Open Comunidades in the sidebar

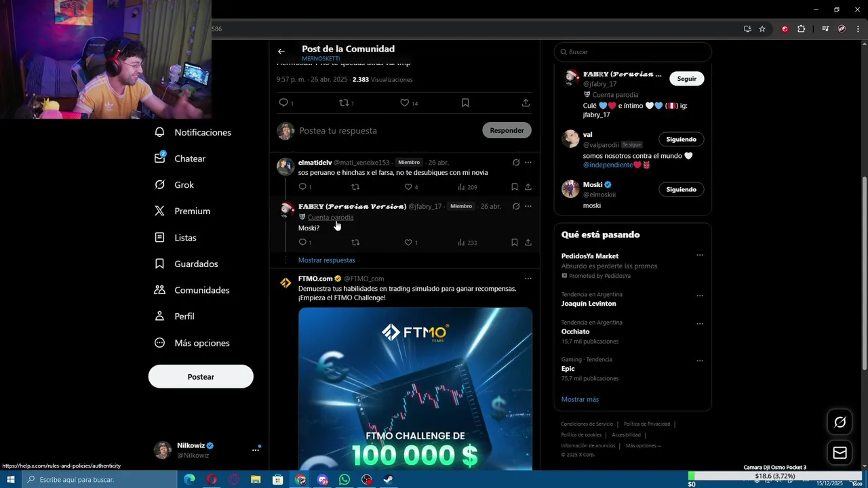point(192,290)
